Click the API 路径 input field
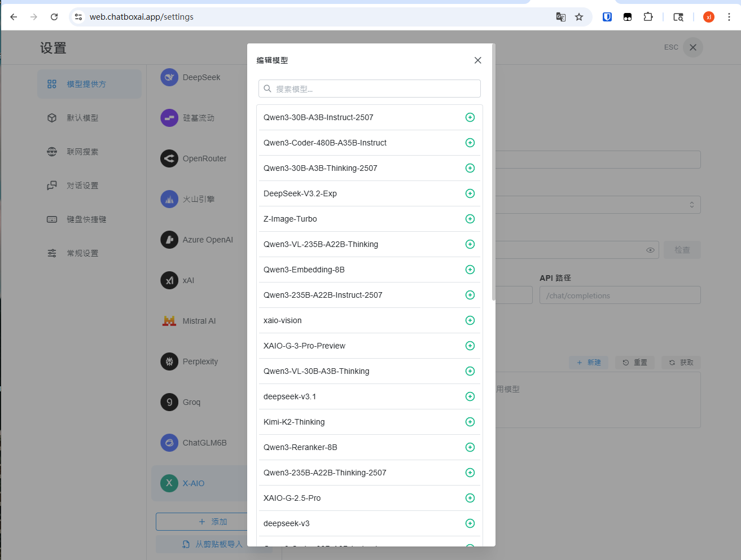Viewport: 741px width, 560px height. [620, 295]
